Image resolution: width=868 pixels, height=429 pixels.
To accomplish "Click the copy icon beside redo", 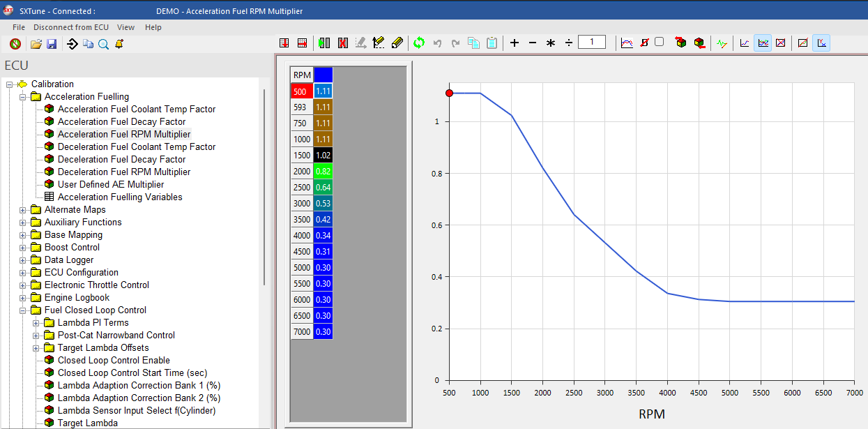I will pos(473,43).
